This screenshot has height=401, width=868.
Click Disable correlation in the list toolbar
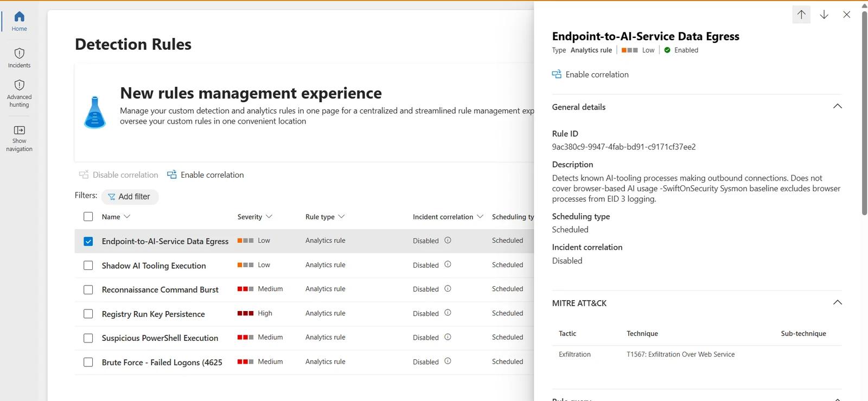click(119, 174)
